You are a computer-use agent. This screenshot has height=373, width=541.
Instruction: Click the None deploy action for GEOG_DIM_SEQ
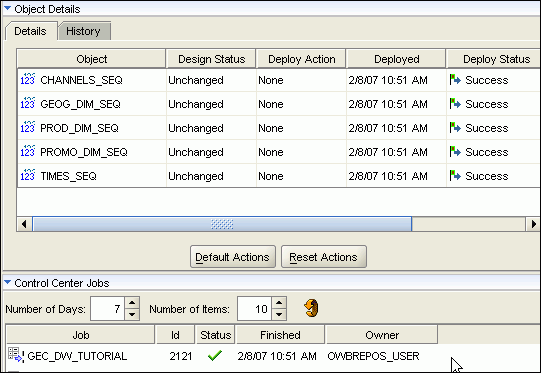point(271,104)
